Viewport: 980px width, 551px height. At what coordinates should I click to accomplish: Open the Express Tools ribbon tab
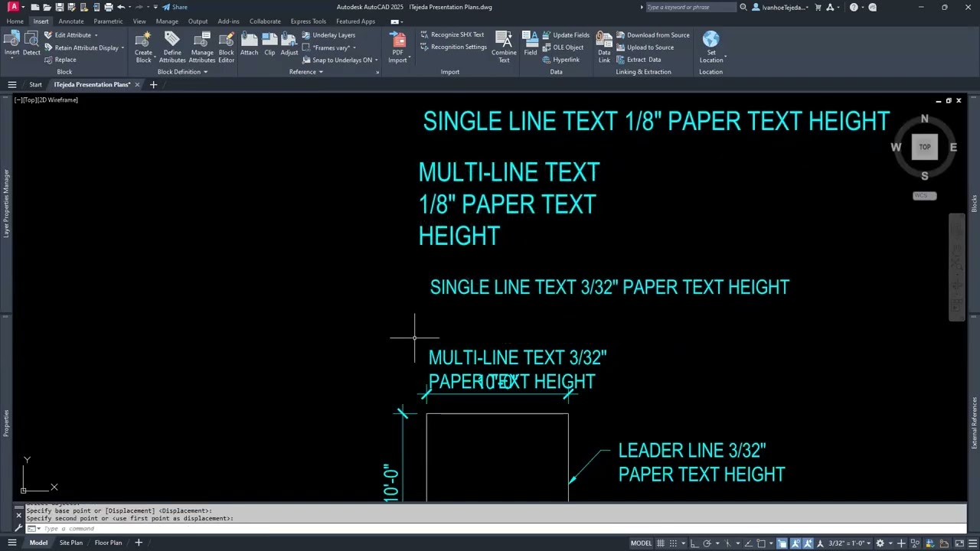[308, 21]
